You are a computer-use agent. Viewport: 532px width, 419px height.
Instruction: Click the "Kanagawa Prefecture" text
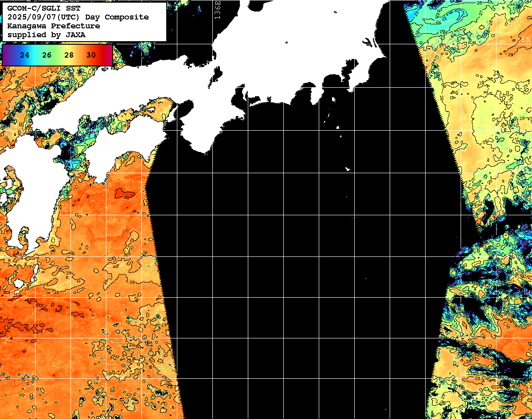coord(54,26)
